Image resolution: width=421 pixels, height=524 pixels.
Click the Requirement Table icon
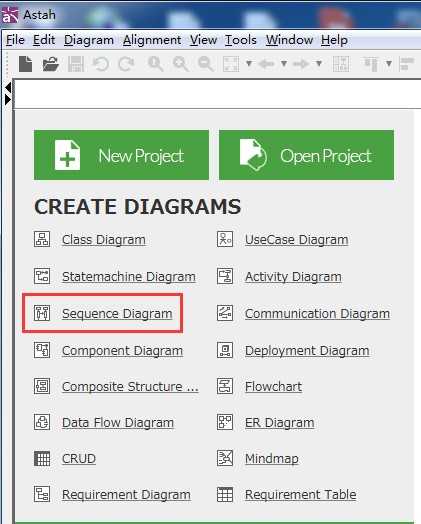(x=225, y=494)
